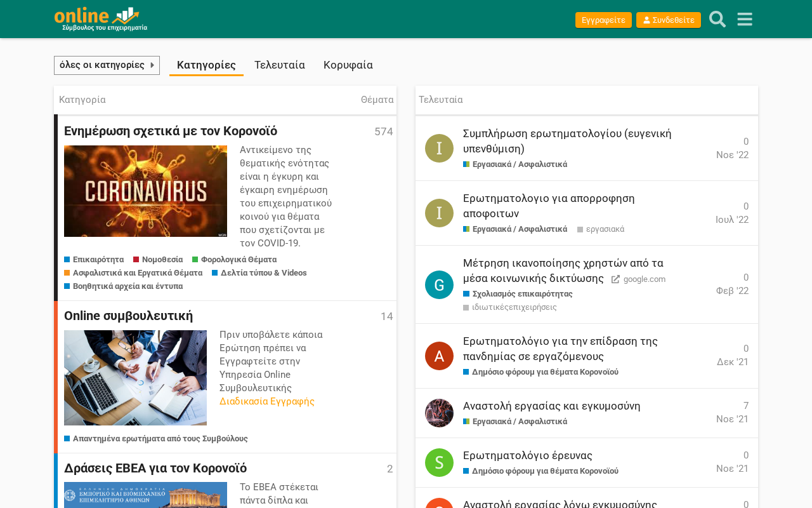Viewport: 812px width, 508px height.
Task: Open the teal G user avatar
Action: [x=439, y=285]
